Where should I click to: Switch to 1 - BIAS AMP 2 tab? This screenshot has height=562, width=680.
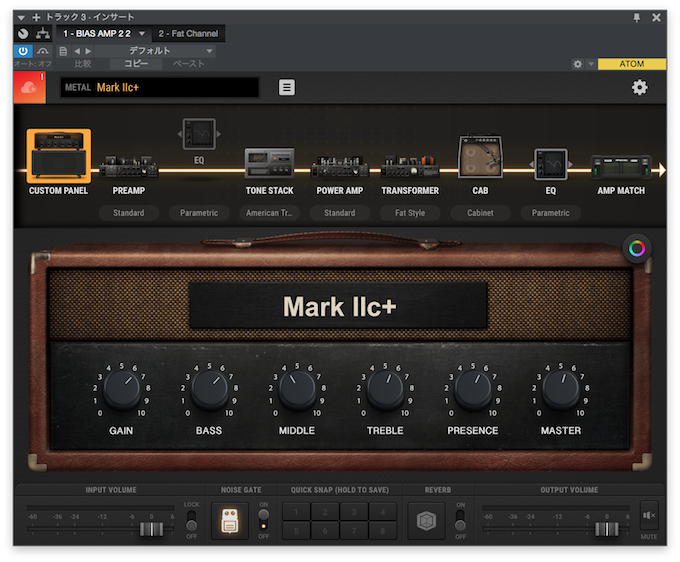pos(97,33)
